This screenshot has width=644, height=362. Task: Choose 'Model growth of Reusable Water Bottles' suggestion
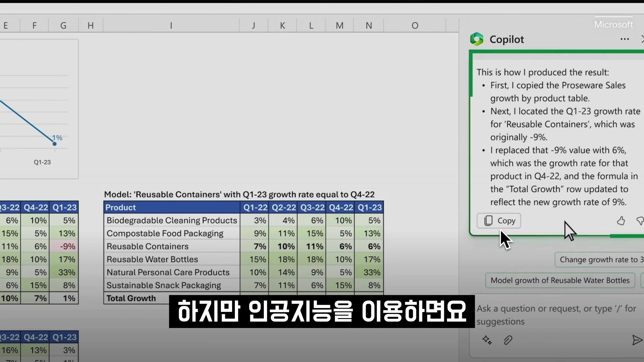point(560,280)
